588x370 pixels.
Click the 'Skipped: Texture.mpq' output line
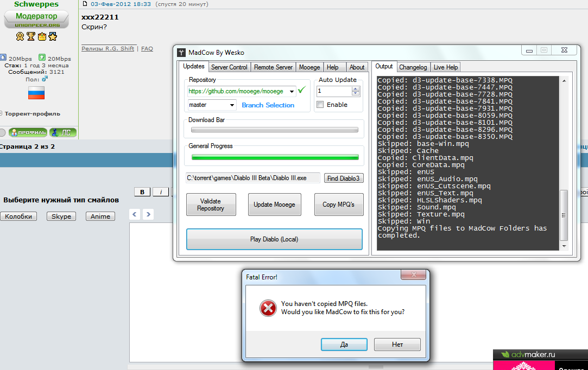421,214
